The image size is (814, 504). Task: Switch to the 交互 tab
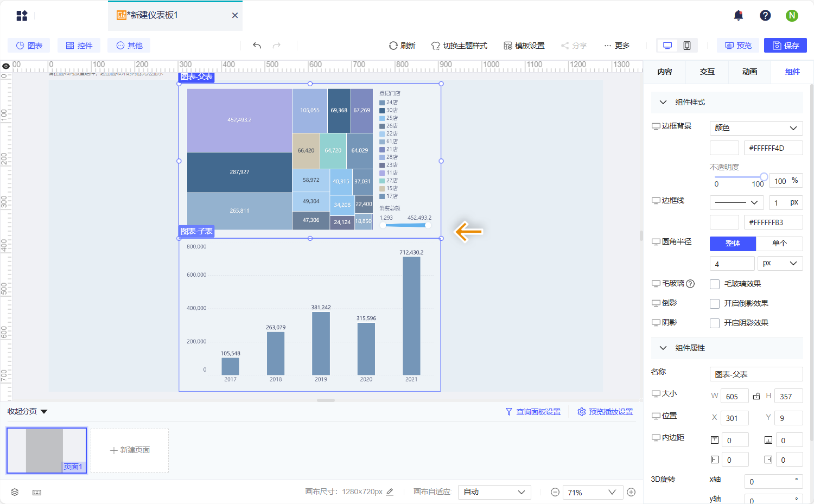[x=707, y=72]
